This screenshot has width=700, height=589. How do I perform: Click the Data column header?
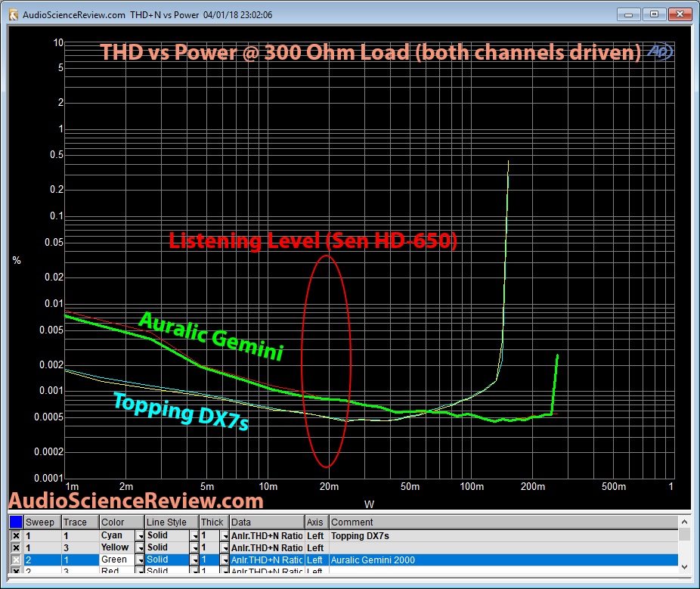point(267,522)
